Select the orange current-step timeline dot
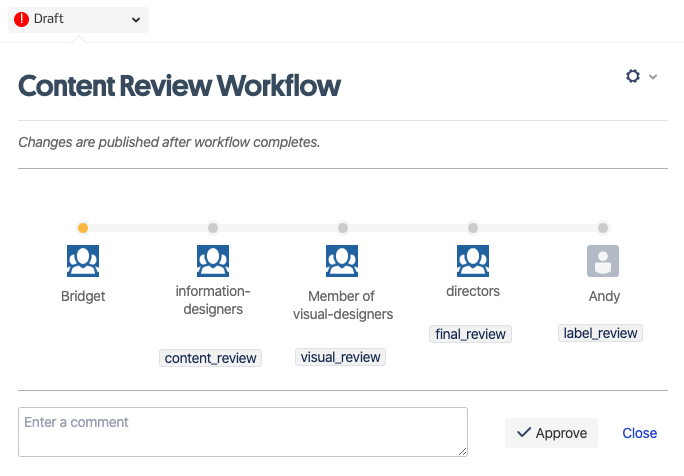The height and width of the screenshot is (476, 684). pos(83,228)
